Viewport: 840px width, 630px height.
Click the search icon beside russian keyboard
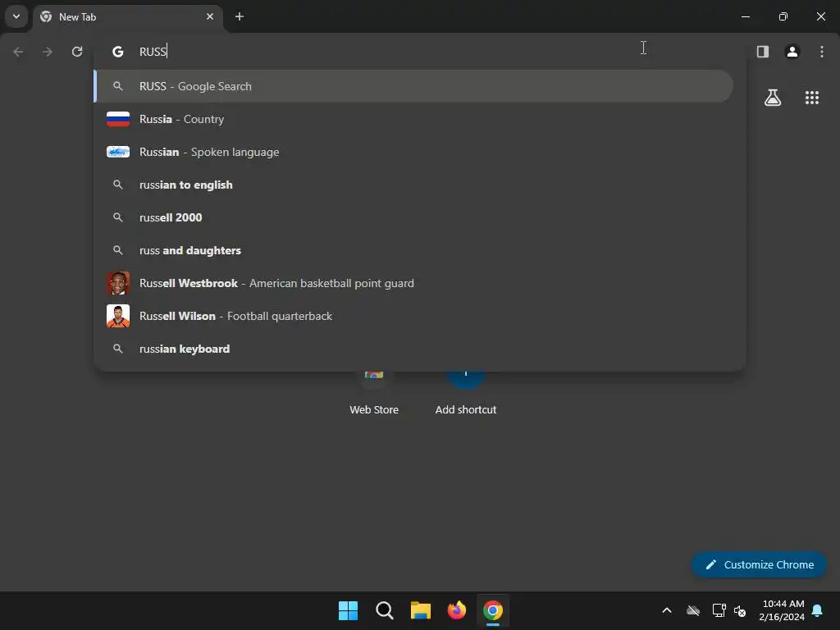[118, 349]
